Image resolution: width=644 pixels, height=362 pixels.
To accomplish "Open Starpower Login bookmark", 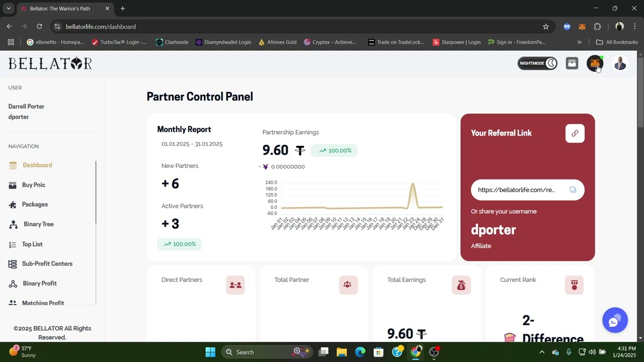I will pos(457,42).
